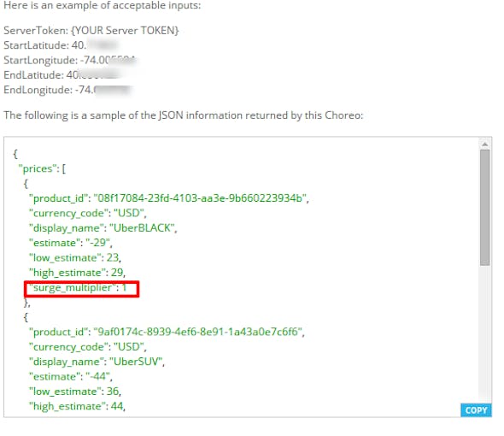504x436 pixels.
Task: Click the COPY button in the JSON box
Action: pos(476,410)
